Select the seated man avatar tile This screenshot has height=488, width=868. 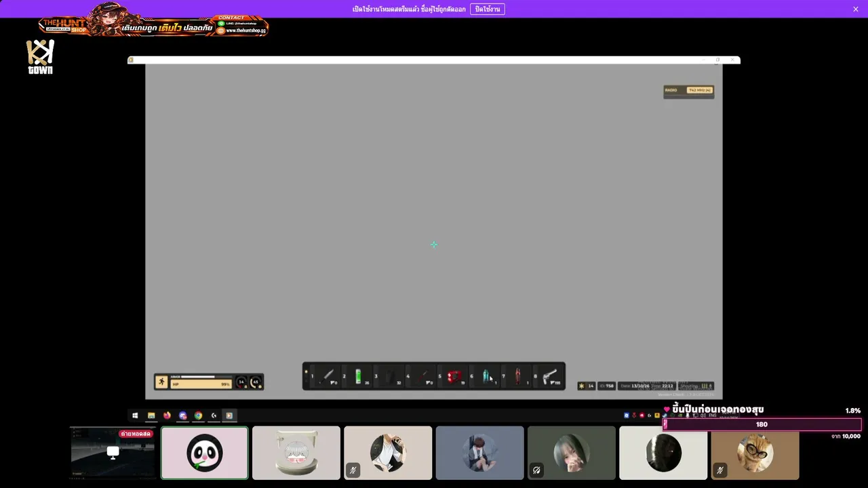click(x=479, y=453)
